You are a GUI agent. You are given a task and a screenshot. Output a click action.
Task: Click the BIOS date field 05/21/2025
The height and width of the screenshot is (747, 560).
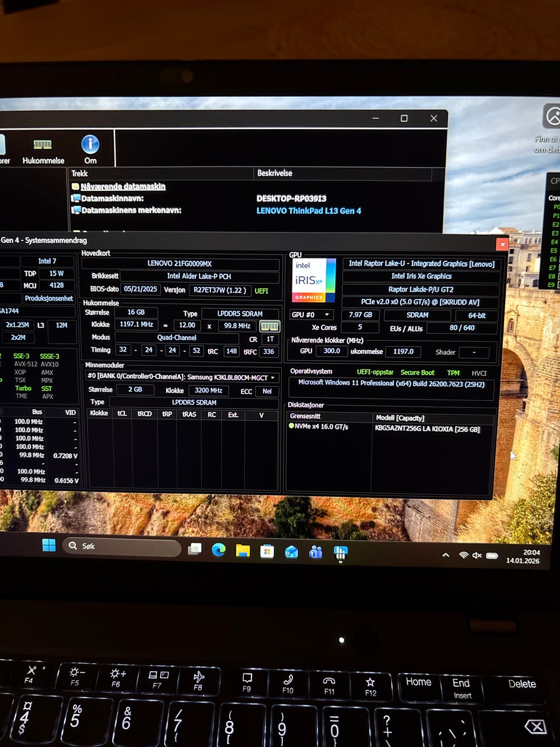point(140,289)
